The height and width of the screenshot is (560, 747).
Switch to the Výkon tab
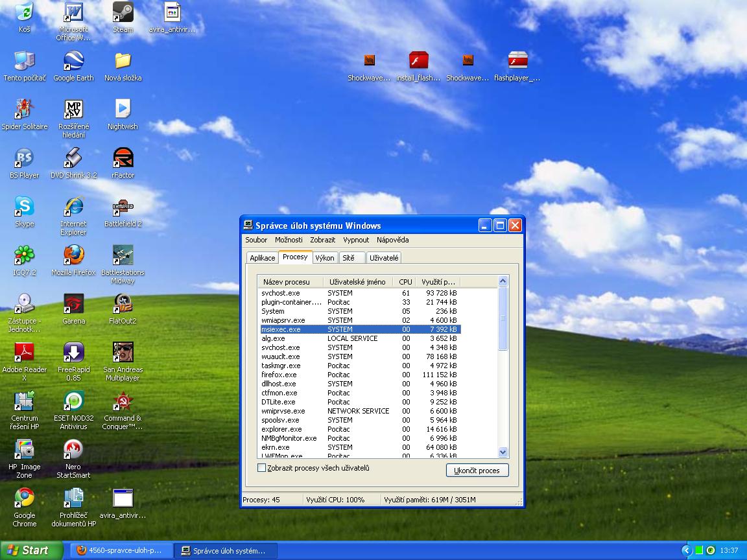coord(324,258)
